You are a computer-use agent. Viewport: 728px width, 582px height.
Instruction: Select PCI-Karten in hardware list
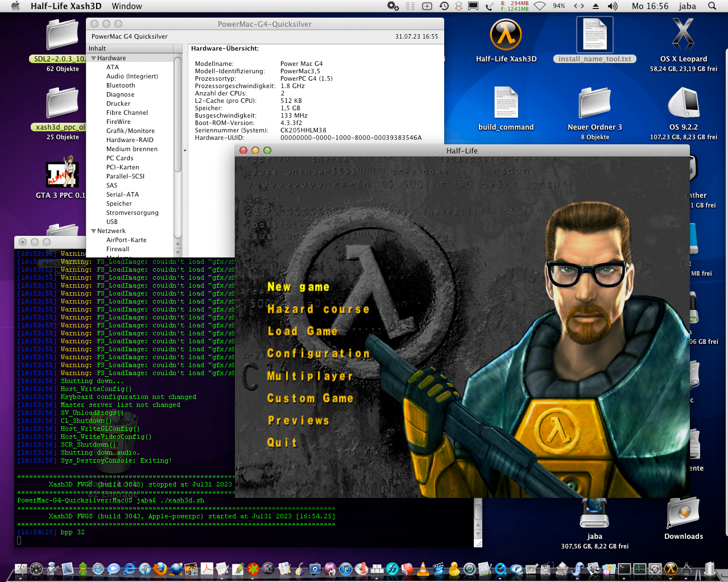pos(122,167)
